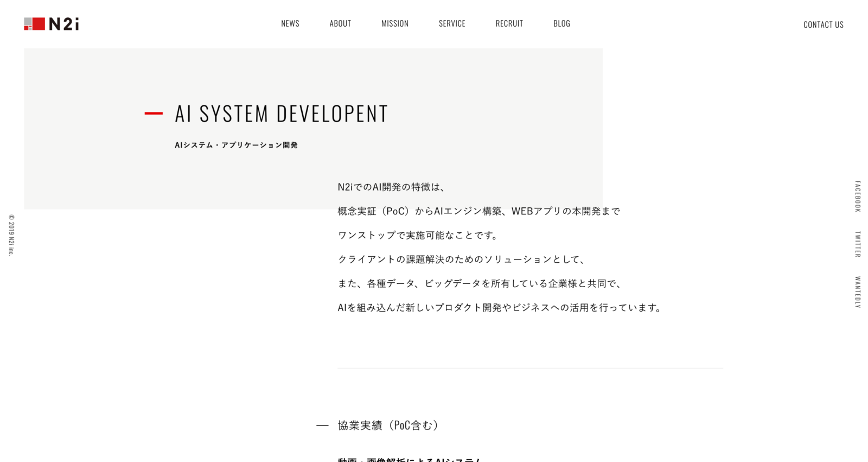
Task: Open the vertical WANTEDLY social link
Action: (x=858, y=292)
